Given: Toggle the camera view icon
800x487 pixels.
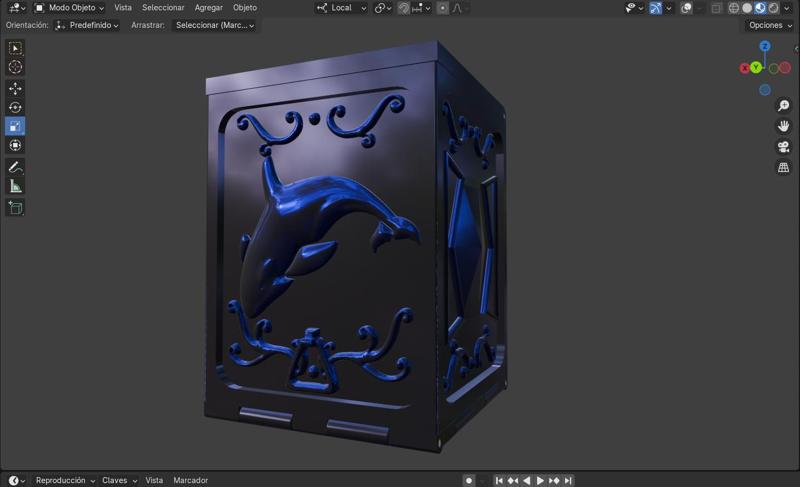Looking at the screenshot, I should (783, 146).
